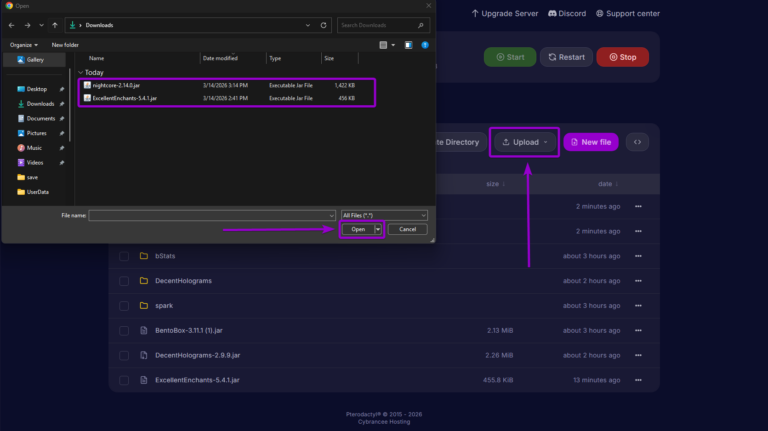
Task: Check the box next to bStats folder
Action: [124, 256]
